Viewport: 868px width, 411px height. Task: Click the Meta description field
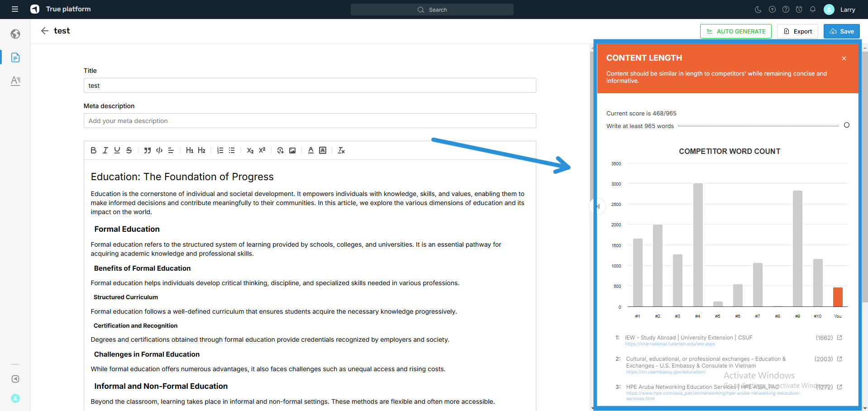point(310,121)
